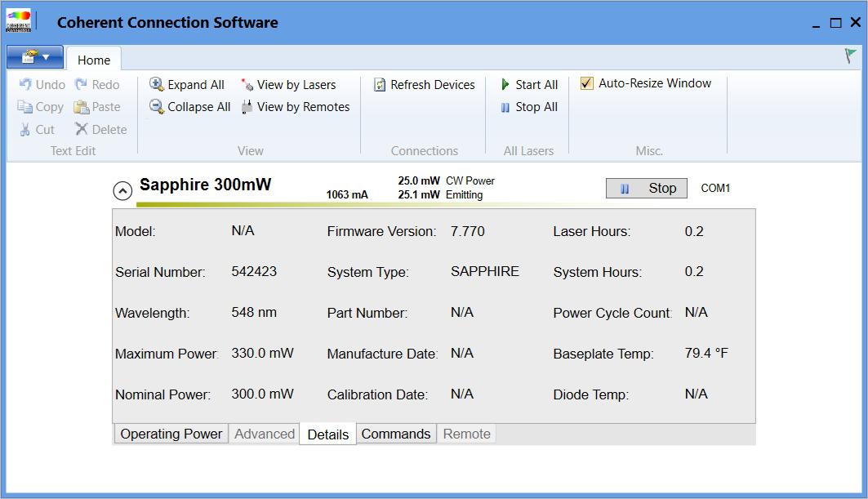
Task: Select View by Remotes icon
Action: pyautogui.click(x=247, y=107)
